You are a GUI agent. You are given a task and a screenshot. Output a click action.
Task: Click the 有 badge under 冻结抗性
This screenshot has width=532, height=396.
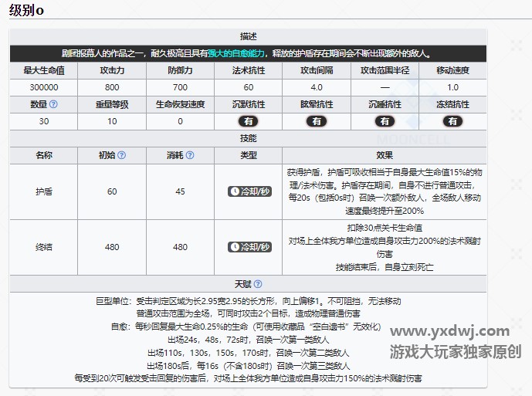point(452,121)
